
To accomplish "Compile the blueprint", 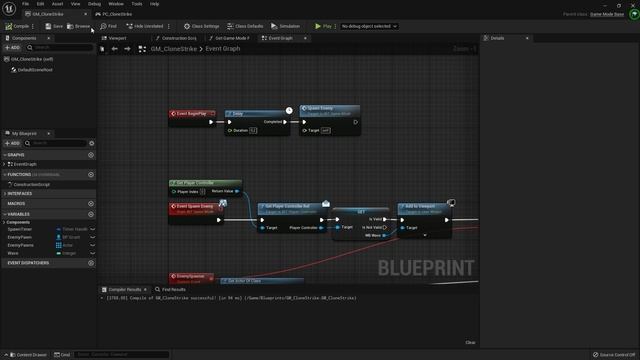I will click(x=17, y=26).
